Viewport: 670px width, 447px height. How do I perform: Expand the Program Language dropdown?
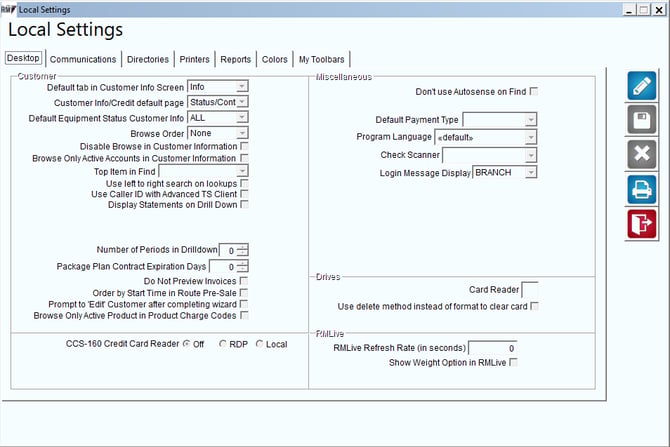tap(530, 137)
